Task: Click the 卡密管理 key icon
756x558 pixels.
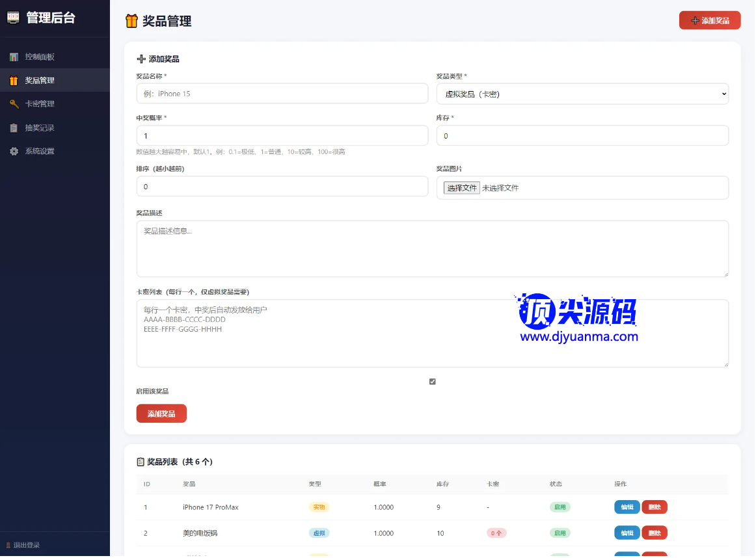Action: tap(14, 104)
